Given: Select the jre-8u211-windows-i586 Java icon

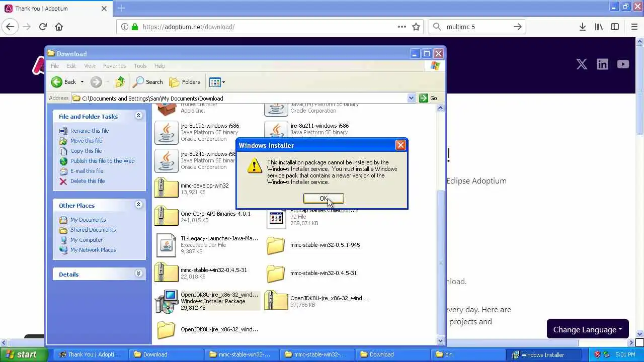Looking at the screenshot, I should pyautogui.click(x=276, y=130).
